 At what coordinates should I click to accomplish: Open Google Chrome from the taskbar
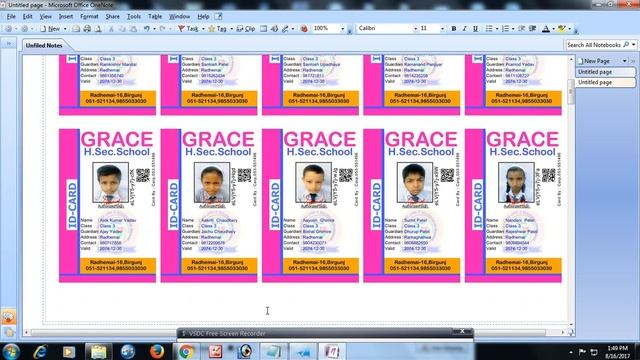tap(186, 351)
